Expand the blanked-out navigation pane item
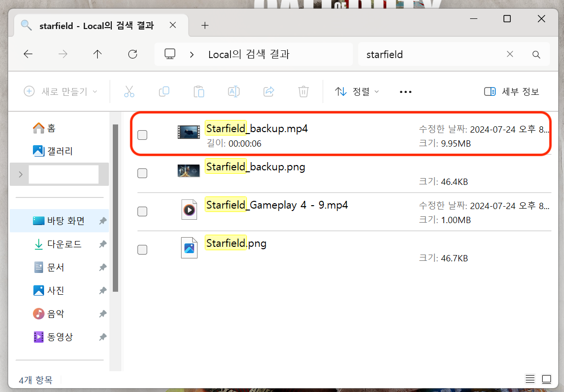Image resolution: width=564 pixels, height=392 pixels. 20,174
